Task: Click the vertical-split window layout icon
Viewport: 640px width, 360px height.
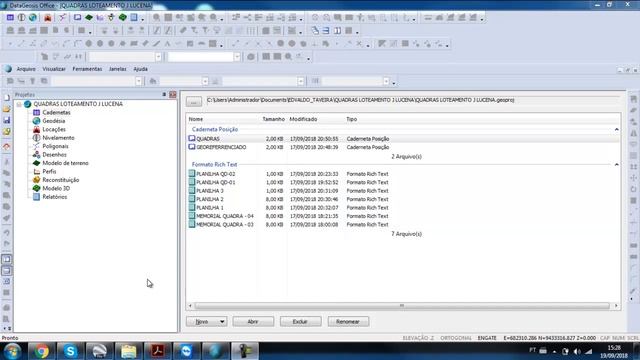Action: [338, 31]
